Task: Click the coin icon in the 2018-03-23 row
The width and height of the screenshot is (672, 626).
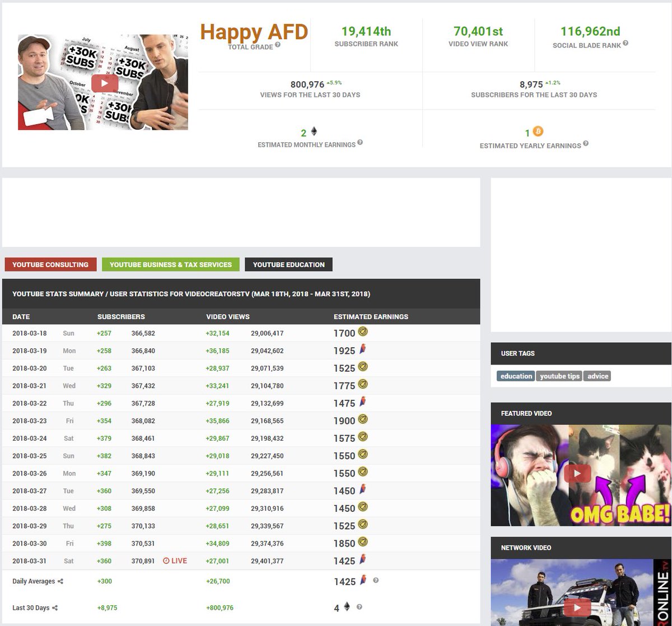Action: click(363, 419)
